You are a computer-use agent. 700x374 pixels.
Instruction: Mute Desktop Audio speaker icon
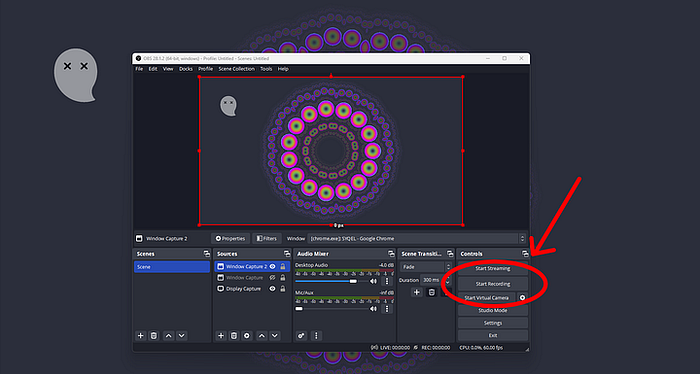(x=373, y=281)
